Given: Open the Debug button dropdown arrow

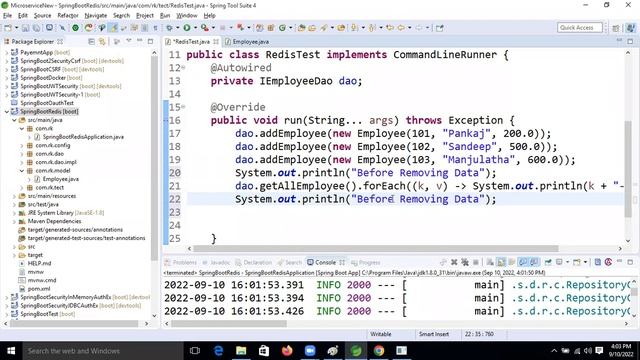Looking at the screenshot, I should tap(177, 28).
